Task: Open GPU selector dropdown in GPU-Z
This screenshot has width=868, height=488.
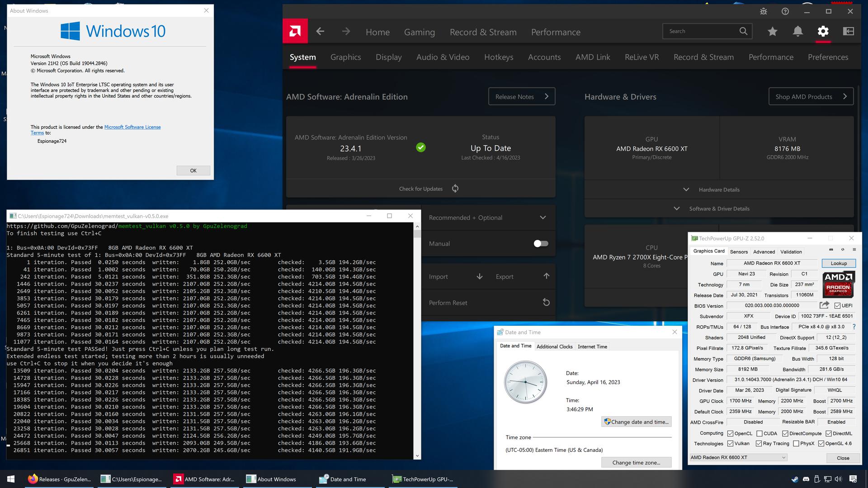Action: point(739,457)
